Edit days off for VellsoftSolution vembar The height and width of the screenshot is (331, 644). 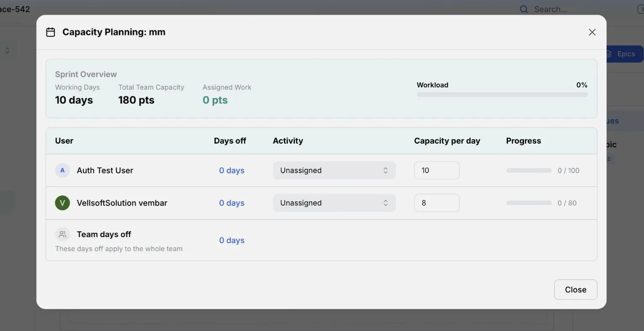(232, 203)
